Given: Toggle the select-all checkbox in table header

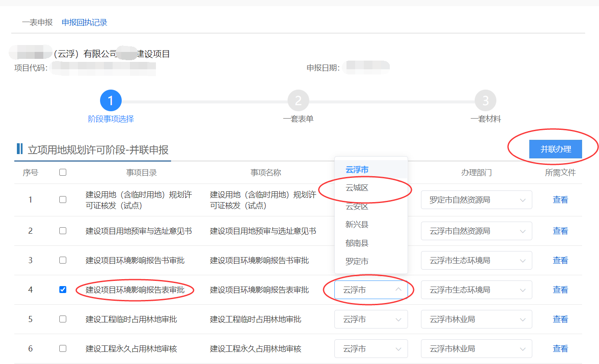Looking at the screenshot, I should [x=63, y=172].
